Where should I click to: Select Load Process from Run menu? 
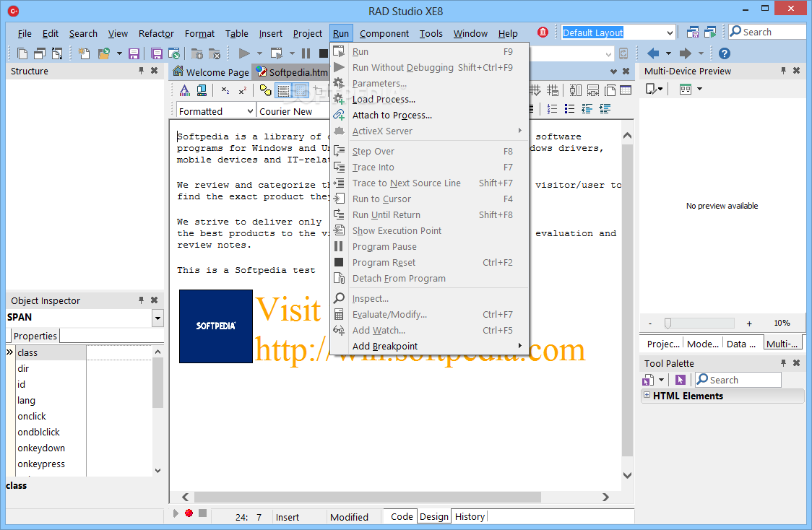[384, 100]
